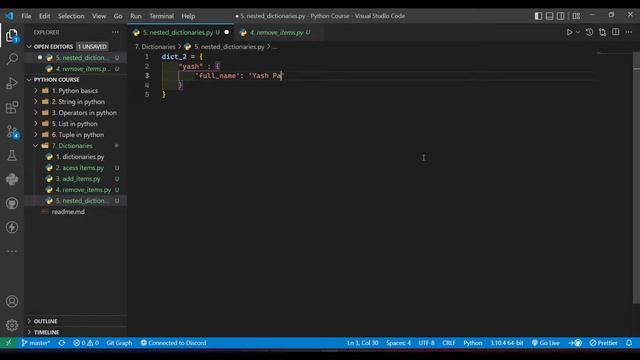Synchronize changes icon in status bar
The width and height of the screenshot is (640, 360).
click(62, 343)
